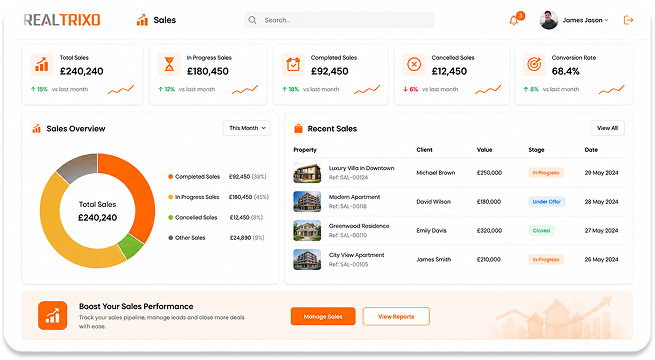Open Luxury Villa in Downtown thumbnail

click(307, 173)
